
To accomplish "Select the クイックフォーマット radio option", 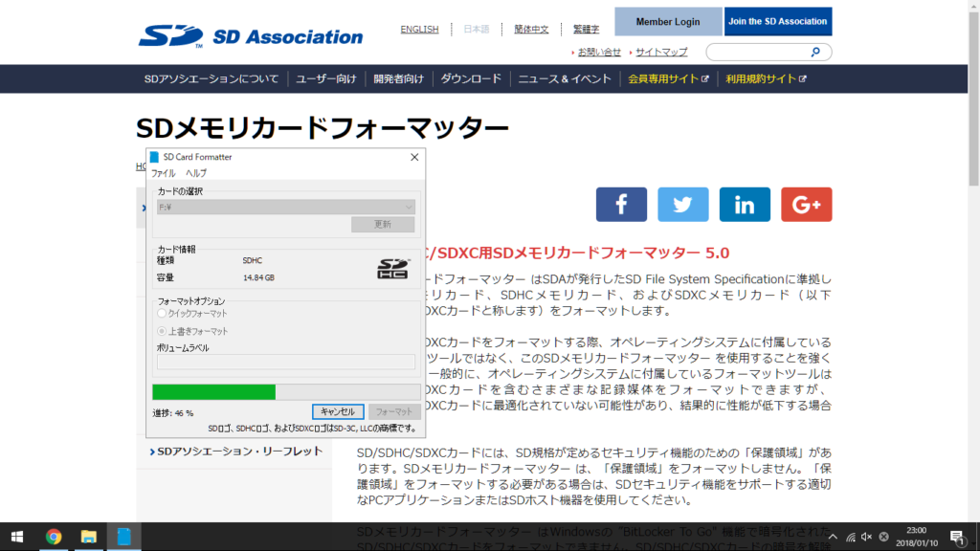I will tap(162, 314).
